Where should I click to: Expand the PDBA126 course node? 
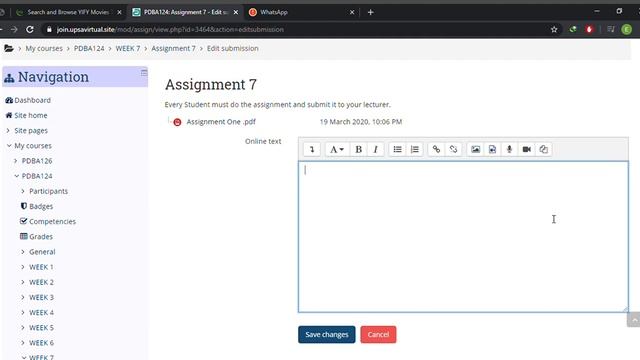click(x=16, y=161)
